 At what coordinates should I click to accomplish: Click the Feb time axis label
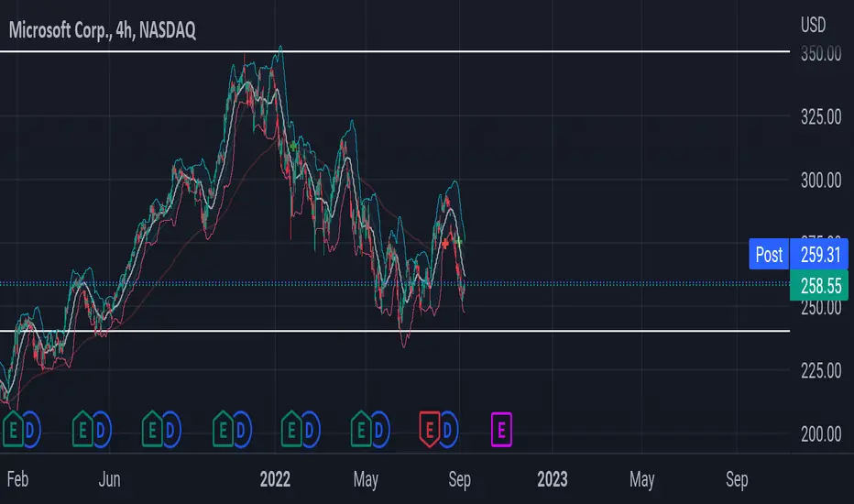(x=17, y=479)
